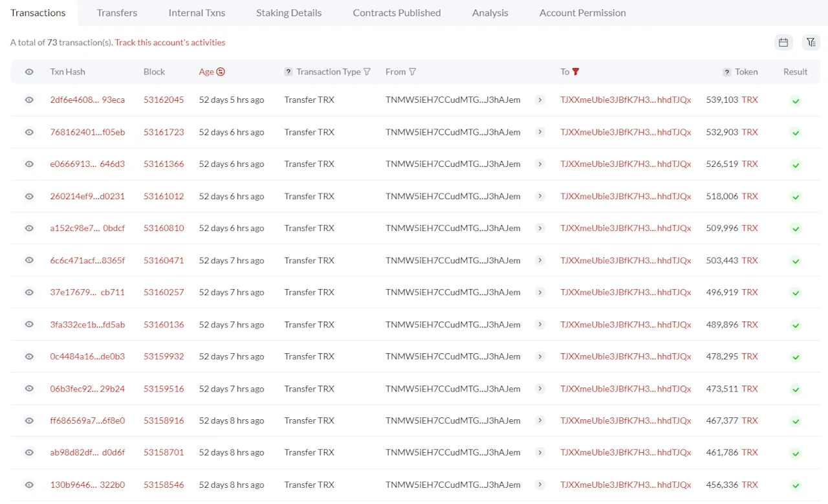Click success checkmark for 509,996 TRX row
Screen dimensions: 828x504
pos(796,229)
